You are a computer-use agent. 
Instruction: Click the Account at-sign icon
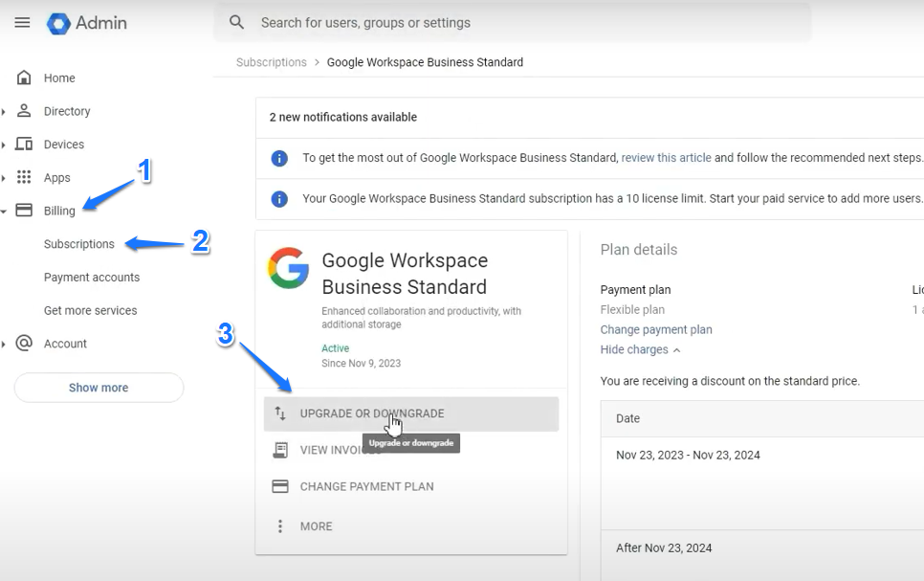(x=24, y=344)
